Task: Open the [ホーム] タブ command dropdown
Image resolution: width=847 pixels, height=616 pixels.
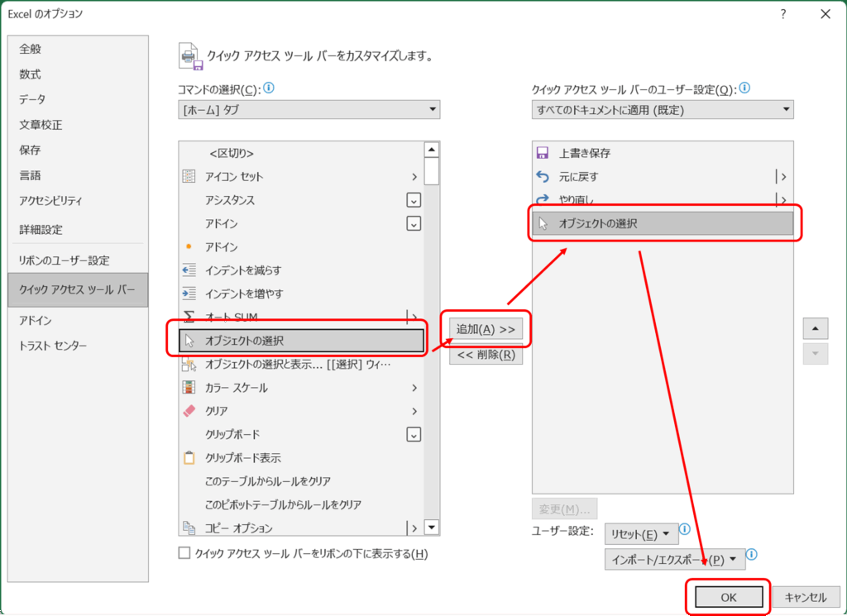Action: click(x=309, y=109)
